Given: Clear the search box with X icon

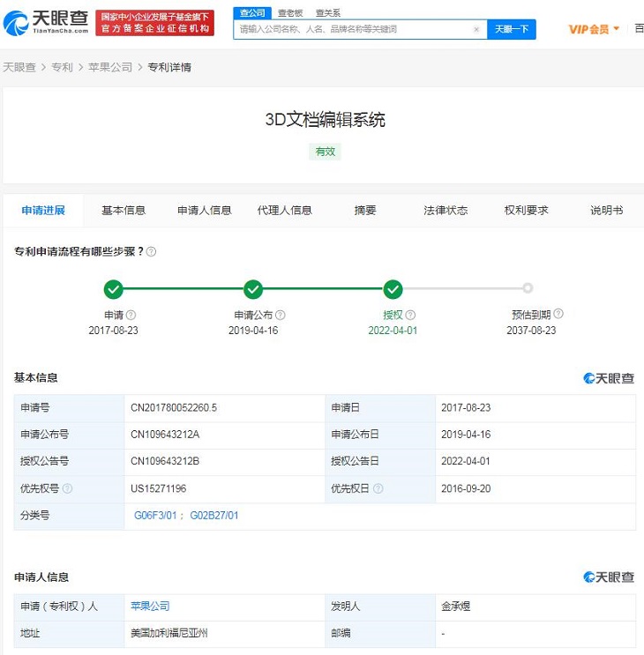Looking at the screenshot, I should pyautogui.click(x=476, y=29).
